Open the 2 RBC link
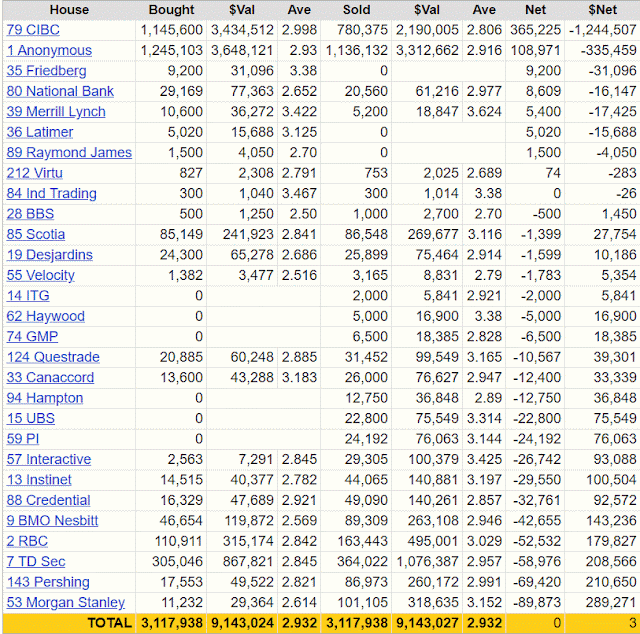The width and height of the screenshot is (640, 634). 27,541
